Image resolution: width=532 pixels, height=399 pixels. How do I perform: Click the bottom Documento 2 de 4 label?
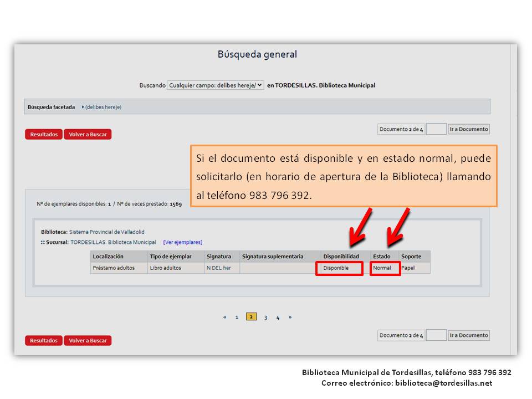click(x=401, y=336)
